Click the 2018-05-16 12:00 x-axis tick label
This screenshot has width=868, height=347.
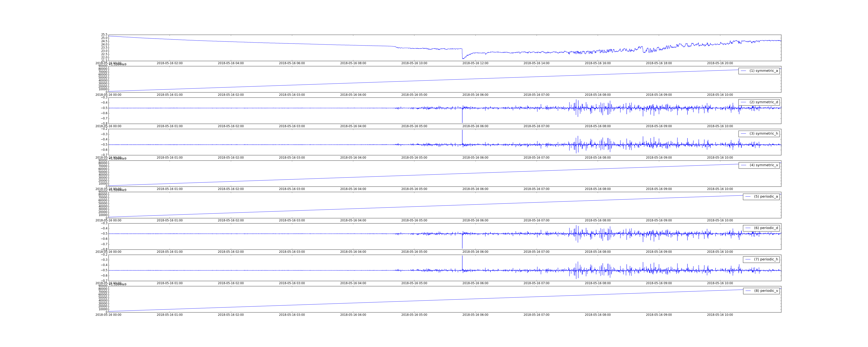[x=475, y=63]
